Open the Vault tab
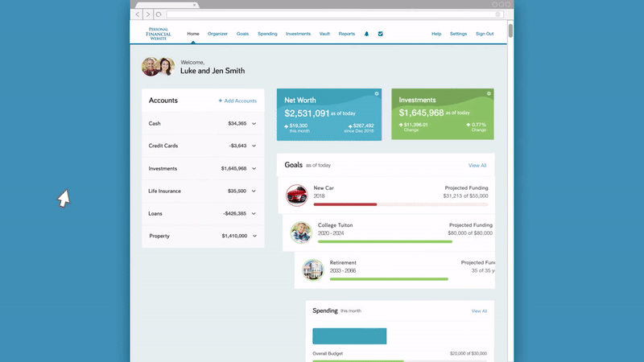The width and height of the screenshot is (644, 362). (324, 34)
